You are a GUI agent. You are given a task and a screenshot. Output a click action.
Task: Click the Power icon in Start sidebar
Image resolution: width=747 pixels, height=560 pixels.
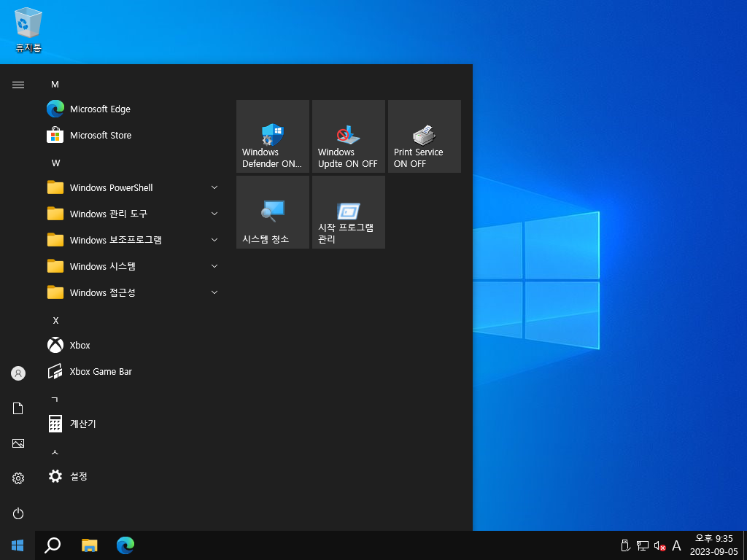click(x=18, y=513)
